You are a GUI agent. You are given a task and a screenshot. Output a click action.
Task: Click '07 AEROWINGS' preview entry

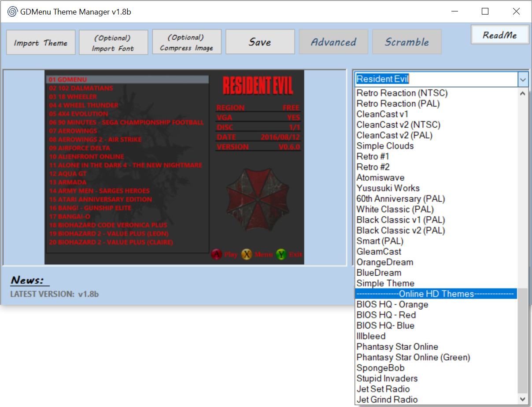(x=73, y=131)
